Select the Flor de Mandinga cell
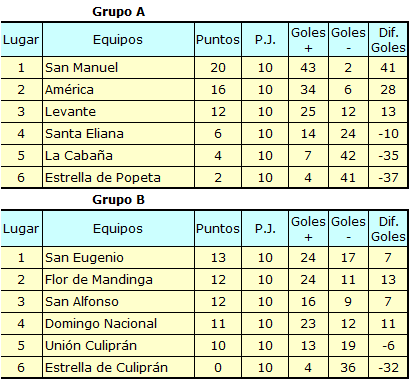Screen dimensions: 409x379 click(118, 280)
